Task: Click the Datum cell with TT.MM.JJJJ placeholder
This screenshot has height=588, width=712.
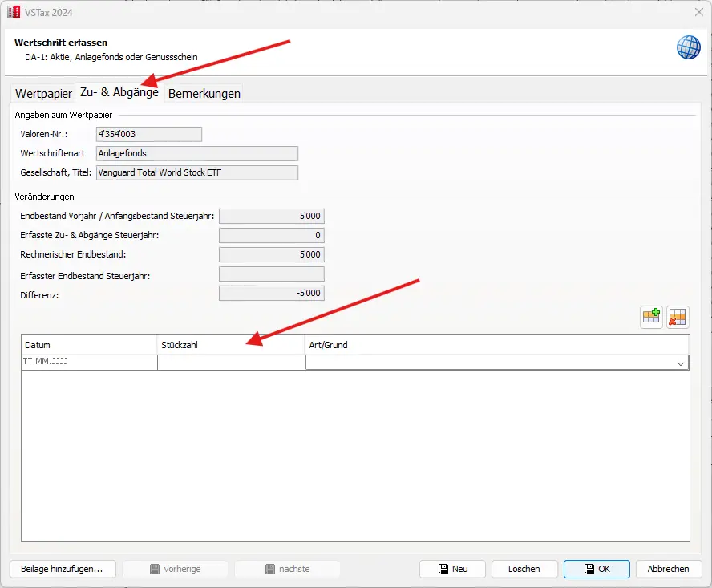Action: tap(89, 362)
